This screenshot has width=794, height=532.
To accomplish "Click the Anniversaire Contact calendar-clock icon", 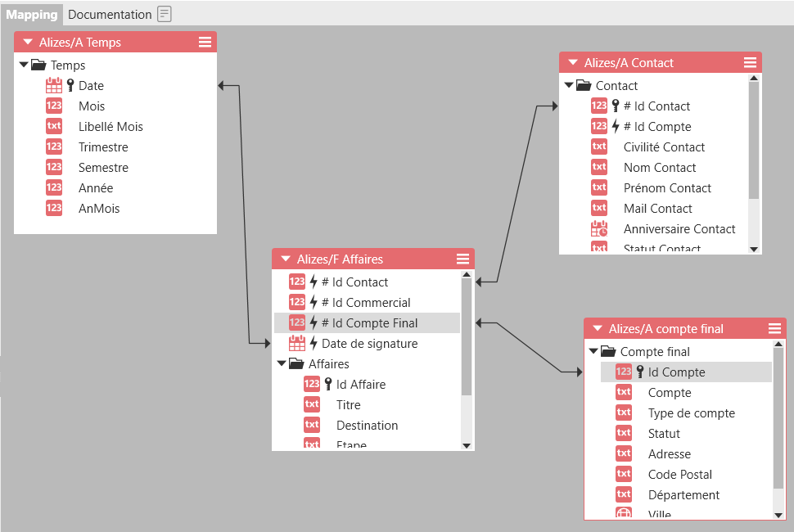I will click(599, 229).
